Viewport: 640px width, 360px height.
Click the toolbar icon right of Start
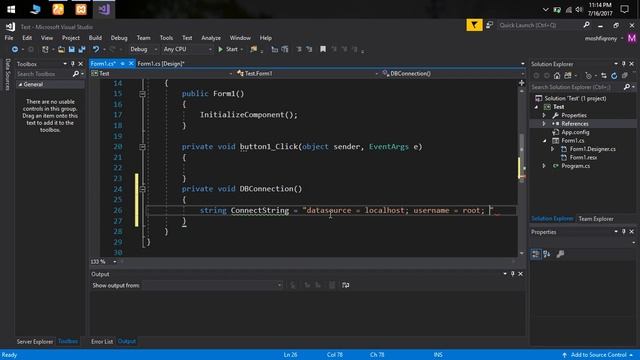click(254, 49)
